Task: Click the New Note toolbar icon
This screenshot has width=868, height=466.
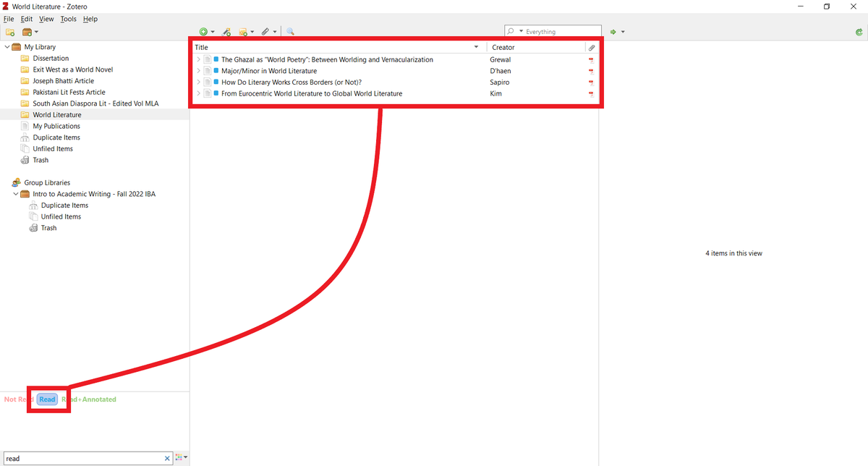Action: pos(246,32)
